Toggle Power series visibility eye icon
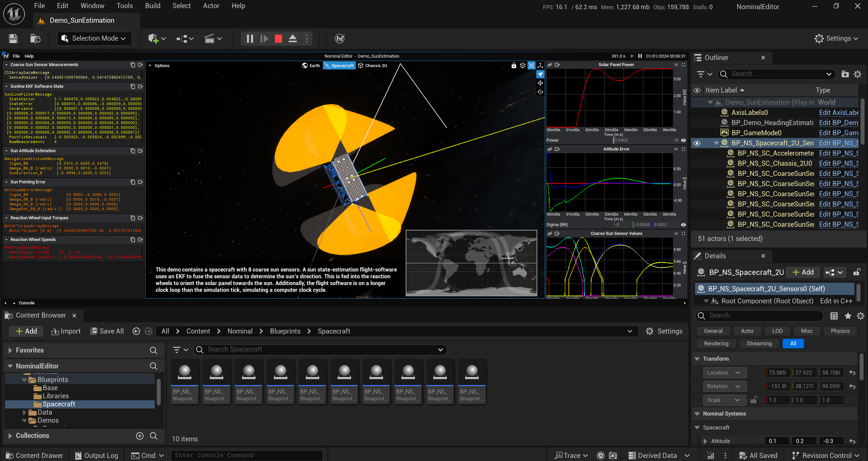Viewport: 868px width, 461px height. [x=683, y=140]
